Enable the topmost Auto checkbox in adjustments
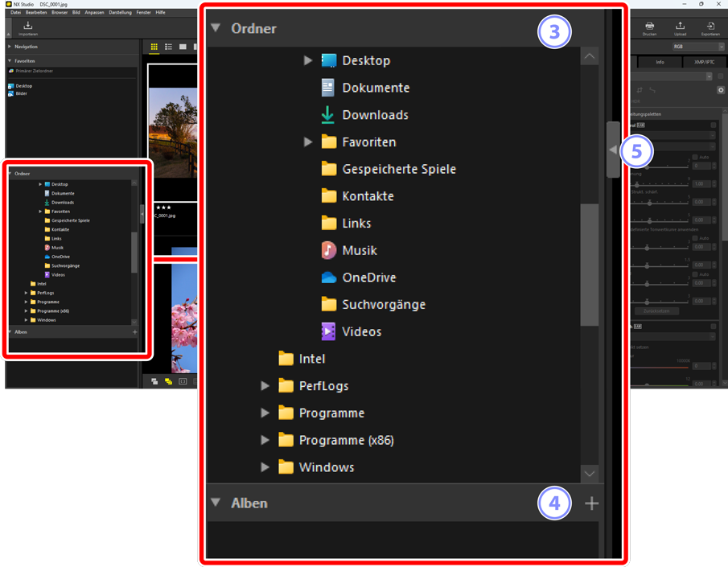 [695, 158]
